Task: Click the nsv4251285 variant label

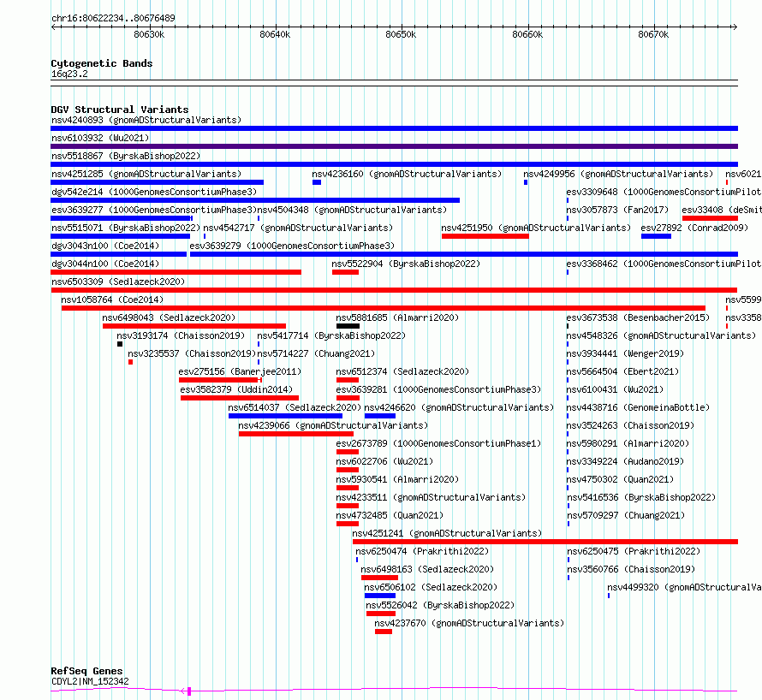Action: coord(146,174)
